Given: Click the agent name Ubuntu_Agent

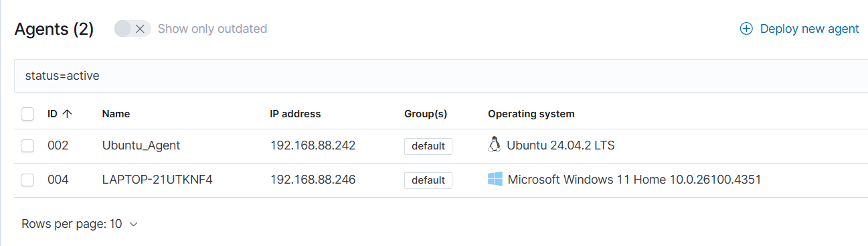Looking at the screenshot, I should pos(141,145).
